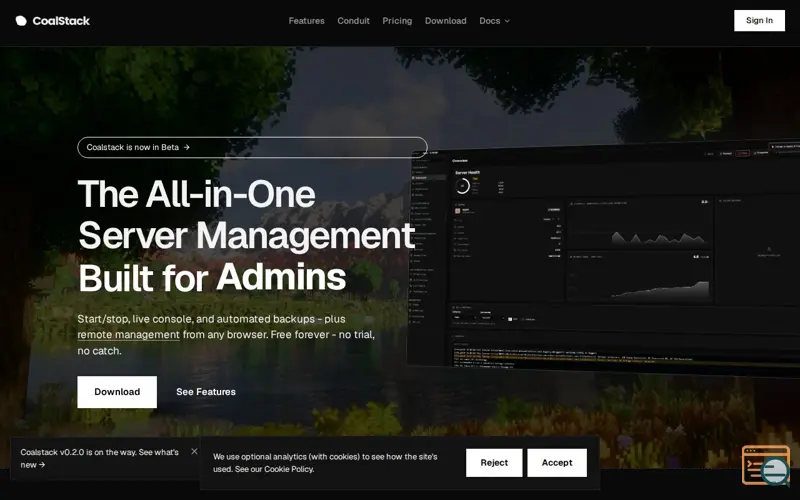Open the See what's new link

pos(99,458)
